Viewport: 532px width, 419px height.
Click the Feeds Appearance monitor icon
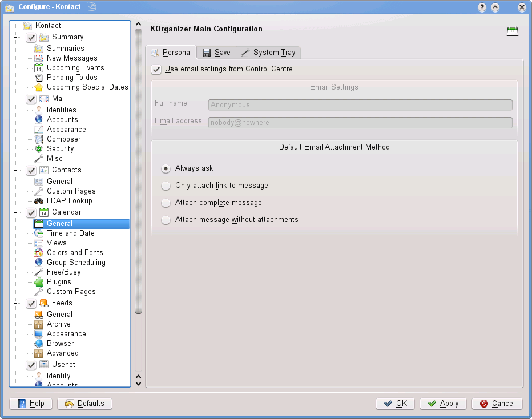click(x=39, y=334)
